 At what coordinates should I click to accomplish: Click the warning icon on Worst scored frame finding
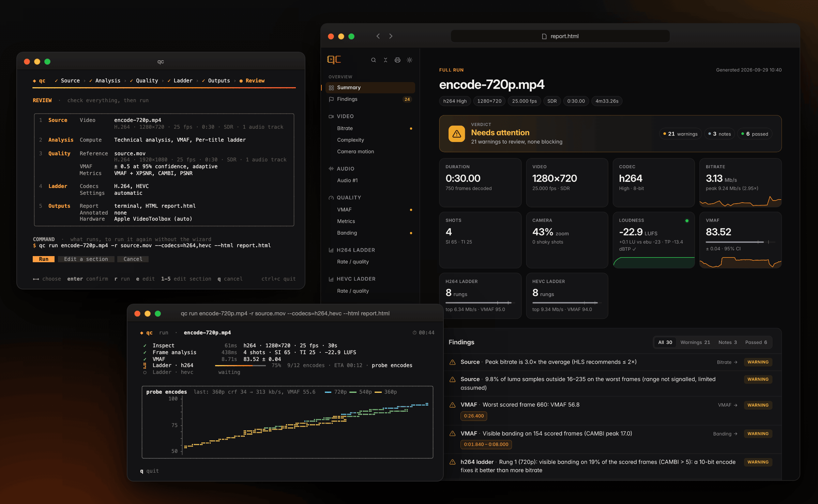click(x=453, y=405)
